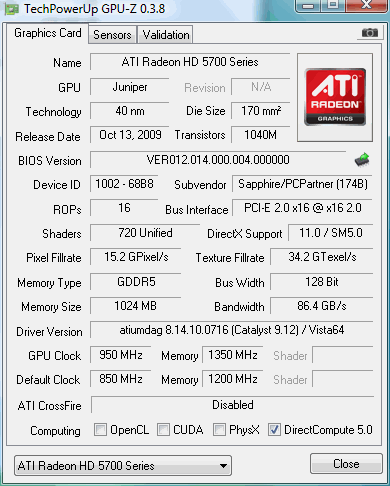Open the ATI Radeon HD 5700 Series dropdown

click(x=123, y=466)
